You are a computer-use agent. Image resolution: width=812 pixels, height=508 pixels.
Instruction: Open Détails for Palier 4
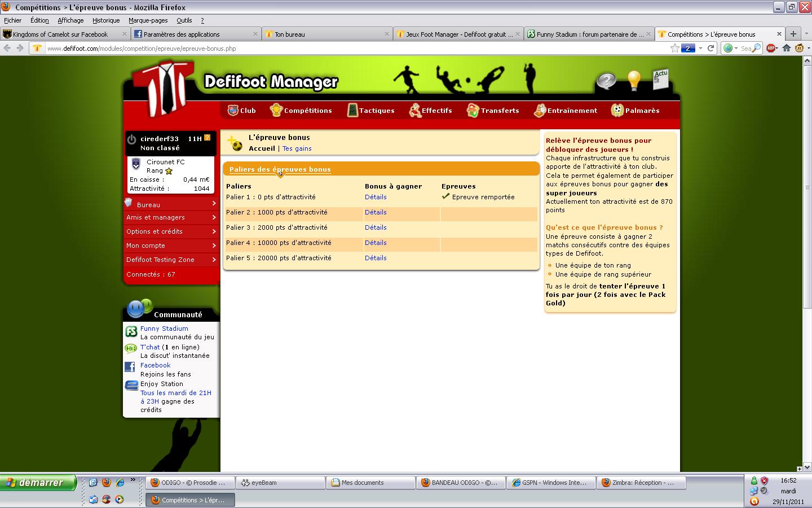pos(376,243)
